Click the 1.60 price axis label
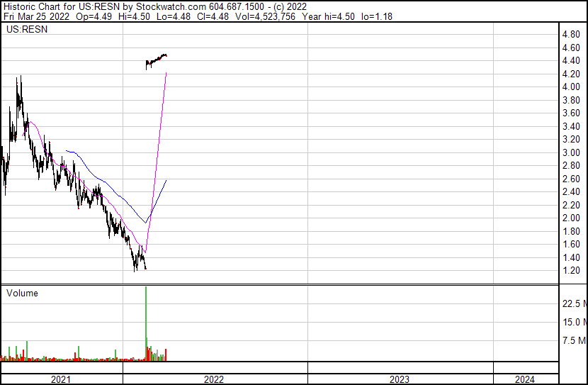 tap(571, 245)
